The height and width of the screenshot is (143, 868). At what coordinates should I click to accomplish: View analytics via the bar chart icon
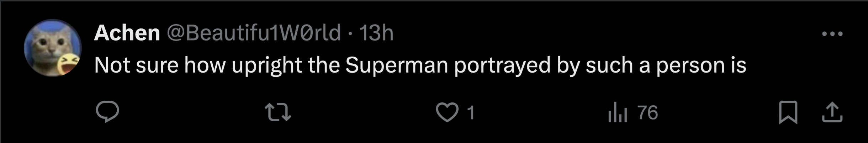(x=618, y=112)
